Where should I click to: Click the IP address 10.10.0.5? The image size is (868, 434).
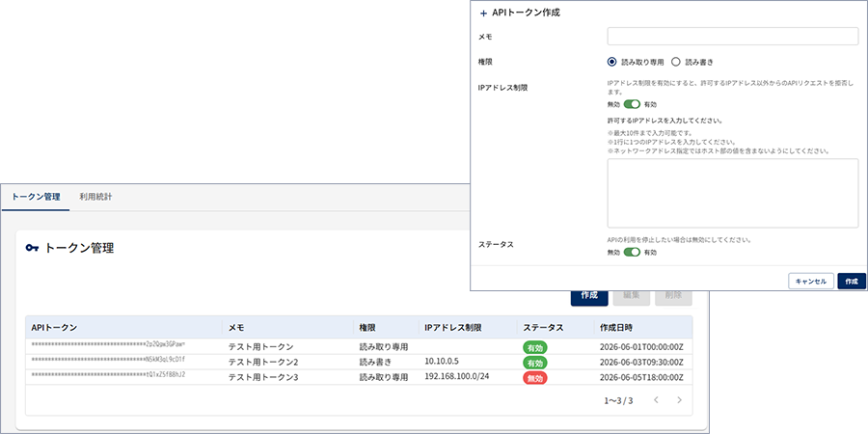point(441,361)
